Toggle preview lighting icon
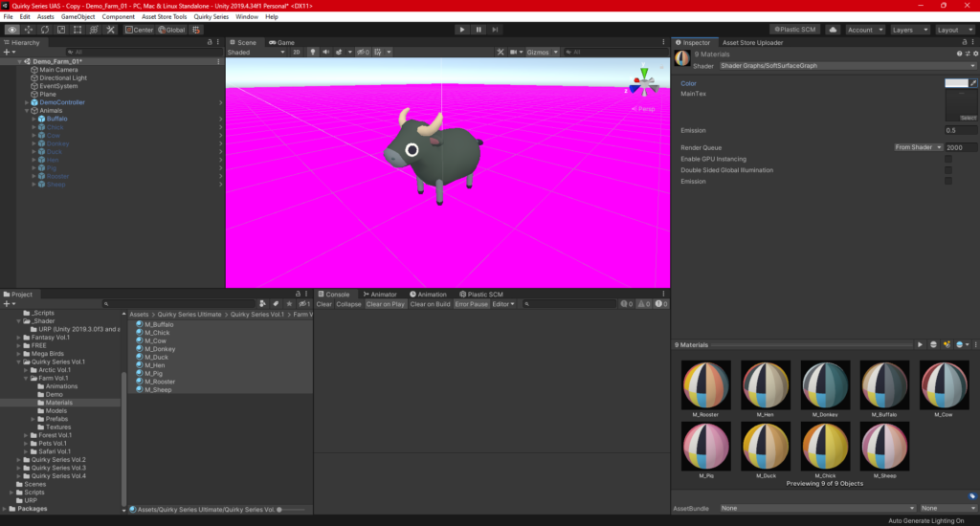 (947, 344)
